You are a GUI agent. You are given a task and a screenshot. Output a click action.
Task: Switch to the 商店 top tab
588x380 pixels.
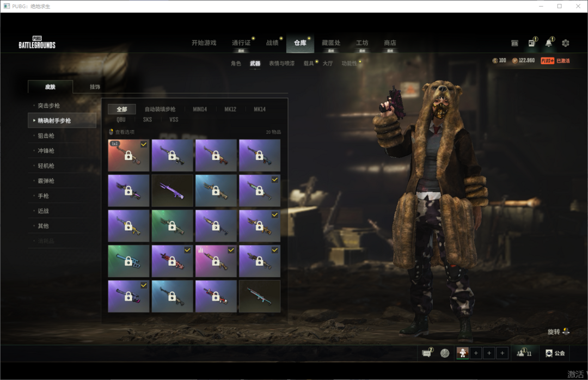[390, 43]
